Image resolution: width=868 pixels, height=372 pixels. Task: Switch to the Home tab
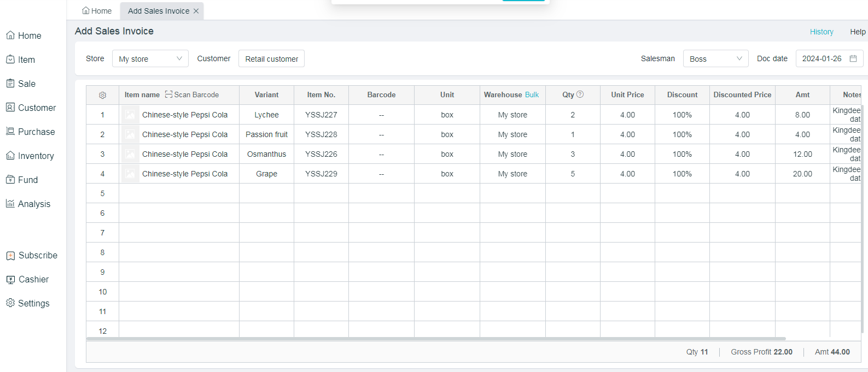[x=97, y=11]
